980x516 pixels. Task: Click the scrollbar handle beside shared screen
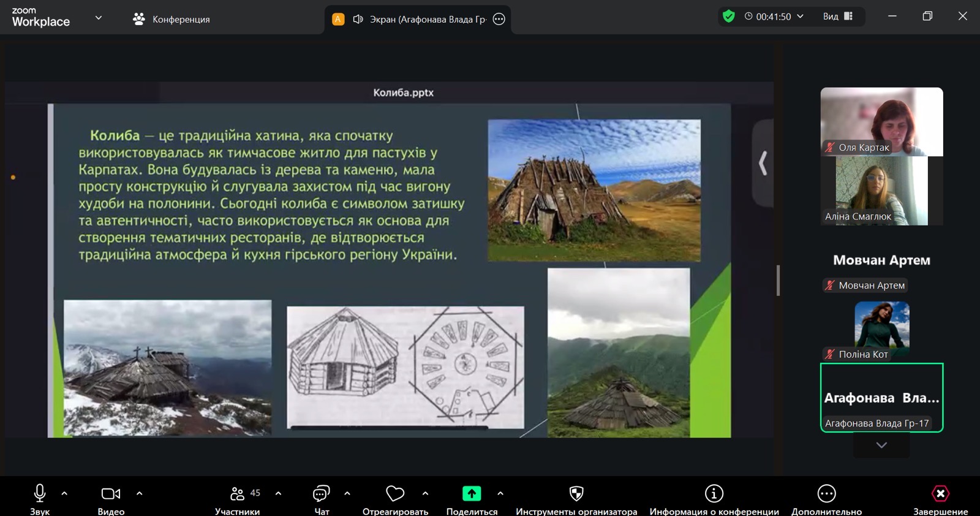point(778,281)
